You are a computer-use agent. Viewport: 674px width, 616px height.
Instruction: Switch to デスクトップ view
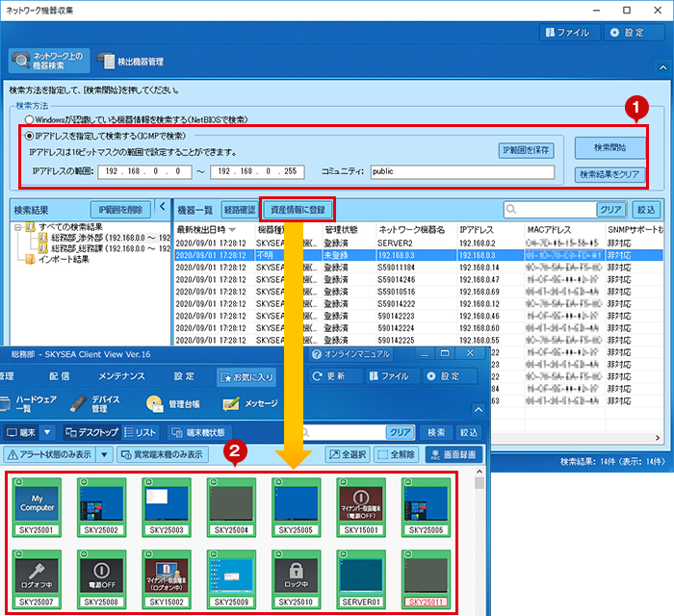[91, 432]
